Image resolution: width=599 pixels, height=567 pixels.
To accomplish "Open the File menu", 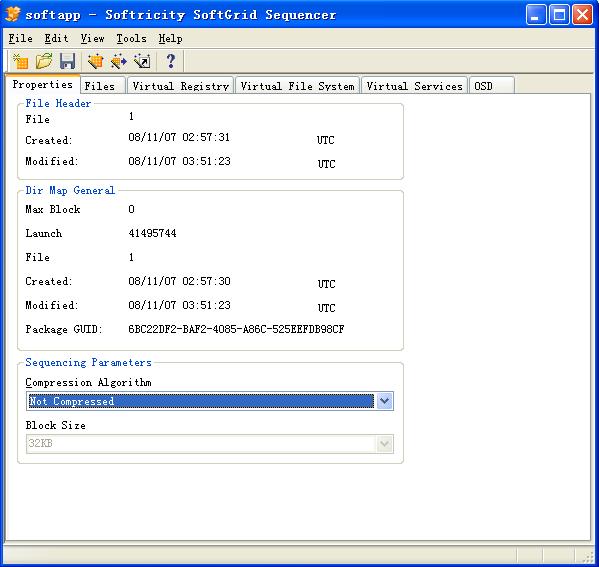I will pyautogui.click(x=21, y=39).
